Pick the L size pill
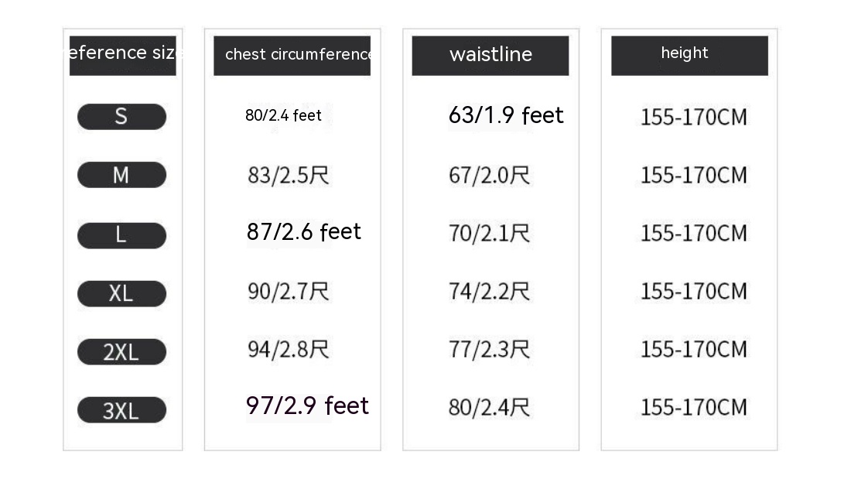Viewport: 868px width, 486px height. tap(121, 235)
